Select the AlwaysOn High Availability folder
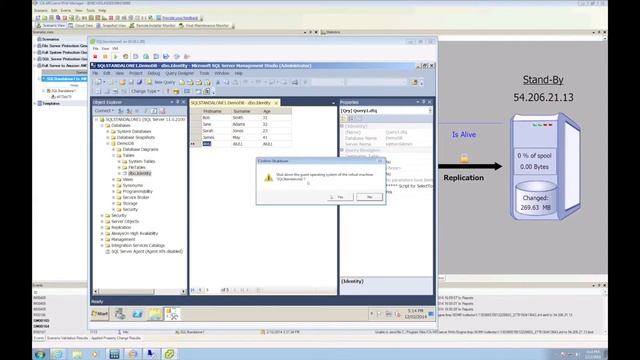The height and width of the screenshot is (360, 640). pos(134,233)
